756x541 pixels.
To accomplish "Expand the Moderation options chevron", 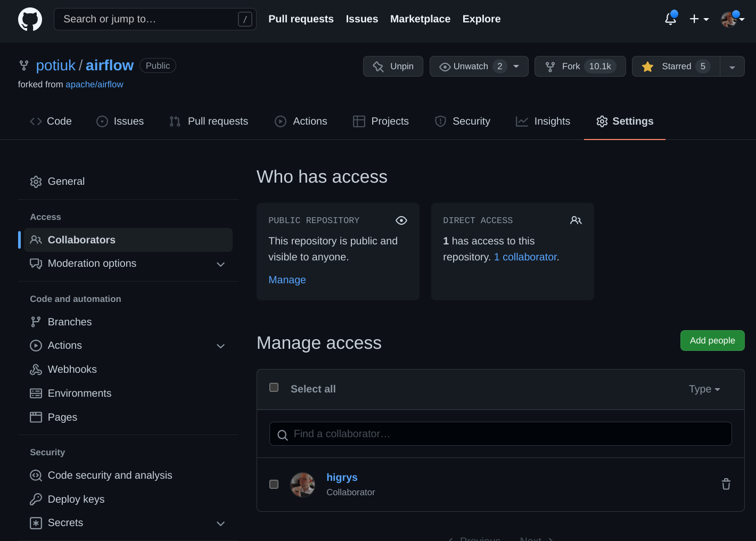I will pos(221,264).
